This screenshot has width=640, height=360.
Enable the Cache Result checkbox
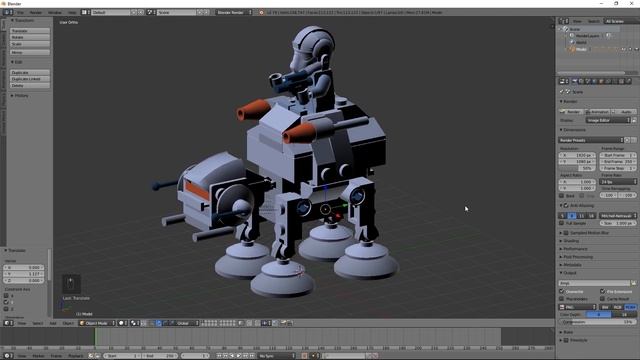[602, 299]
